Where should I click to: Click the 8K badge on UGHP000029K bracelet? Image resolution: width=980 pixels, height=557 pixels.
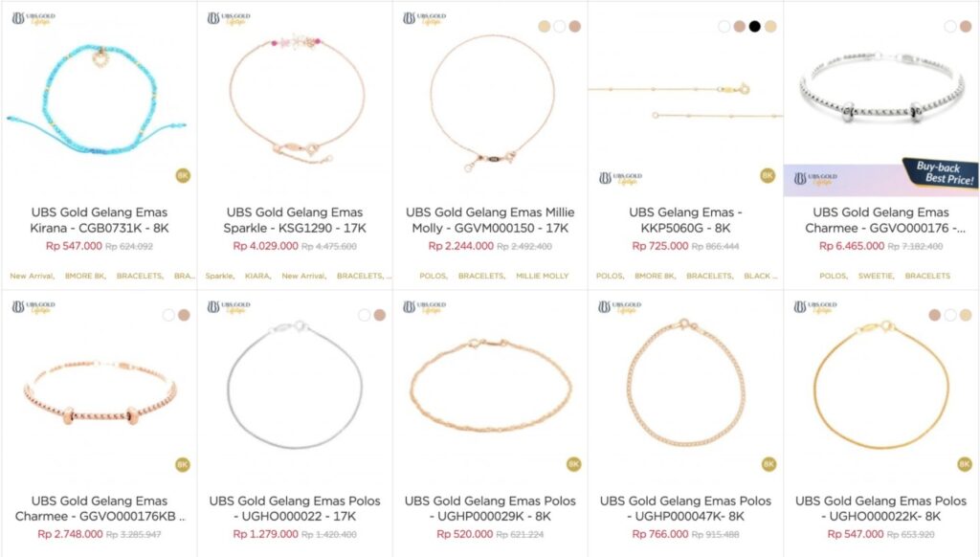coord(573,464)
